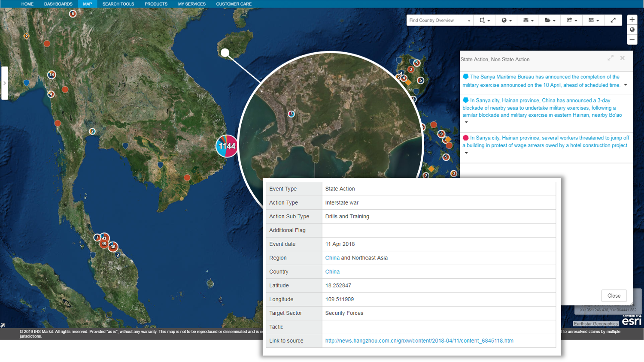The image size is (644, 362).
Task: Zoom in with the plus button
Action: (632, 20)
